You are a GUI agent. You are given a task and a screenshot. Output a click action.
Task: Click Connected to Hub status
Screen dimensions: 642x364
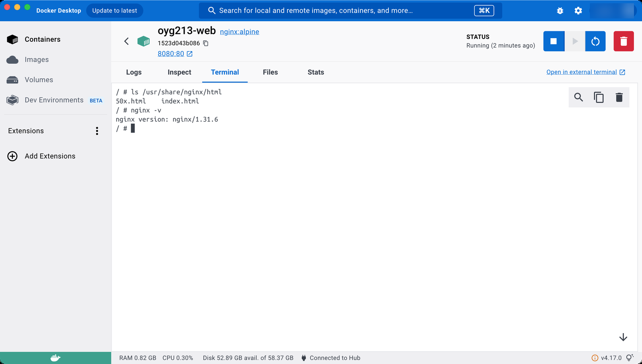click(331, 358)
